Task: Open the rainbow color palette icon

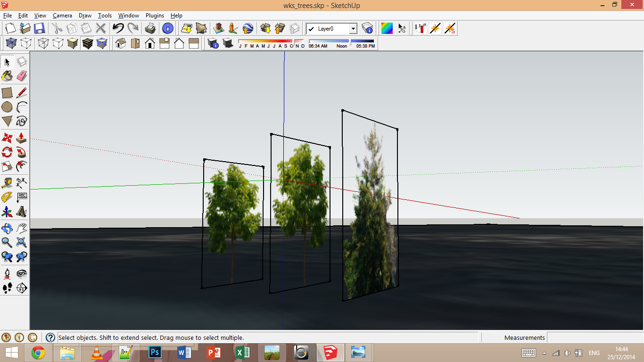Action: tap(387, 28)
